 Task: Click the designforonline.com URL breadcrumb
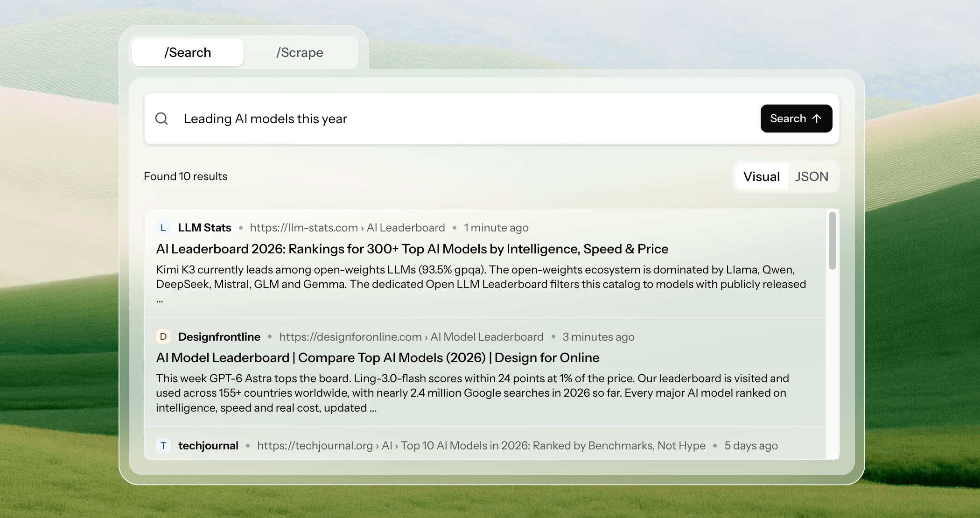[411, 336]
